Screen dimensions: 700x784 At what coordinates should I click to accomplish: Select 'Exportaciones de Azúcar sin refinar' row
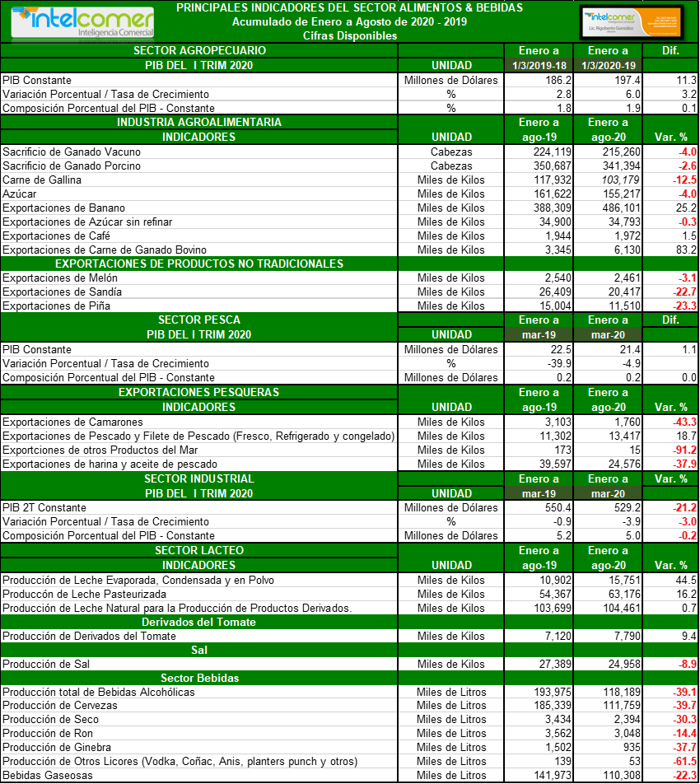point(87,222)
